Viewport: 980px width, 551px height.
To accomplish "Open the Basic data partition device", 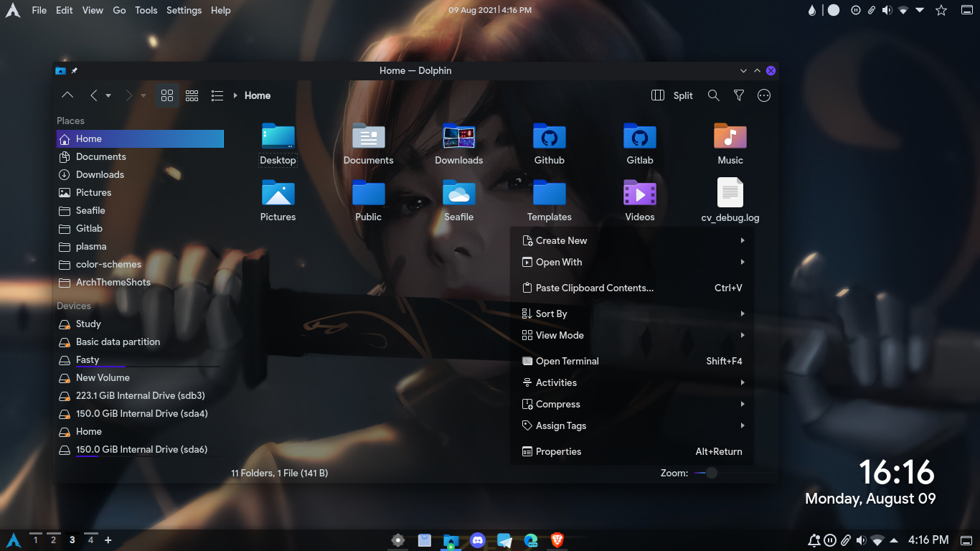I will click(140, 342).
